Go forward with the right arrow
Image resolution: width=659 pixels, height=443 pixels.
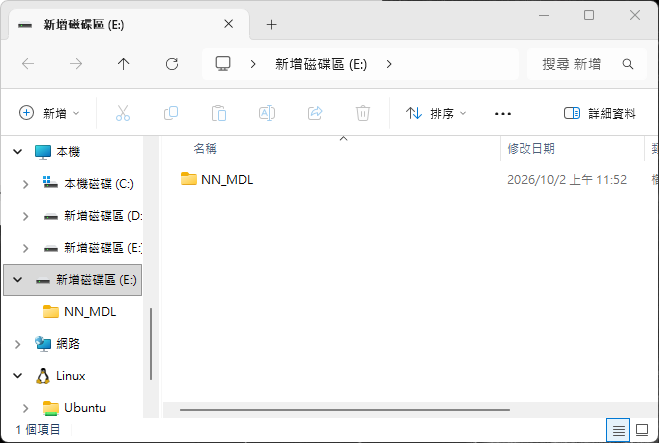tap(76, 64)
